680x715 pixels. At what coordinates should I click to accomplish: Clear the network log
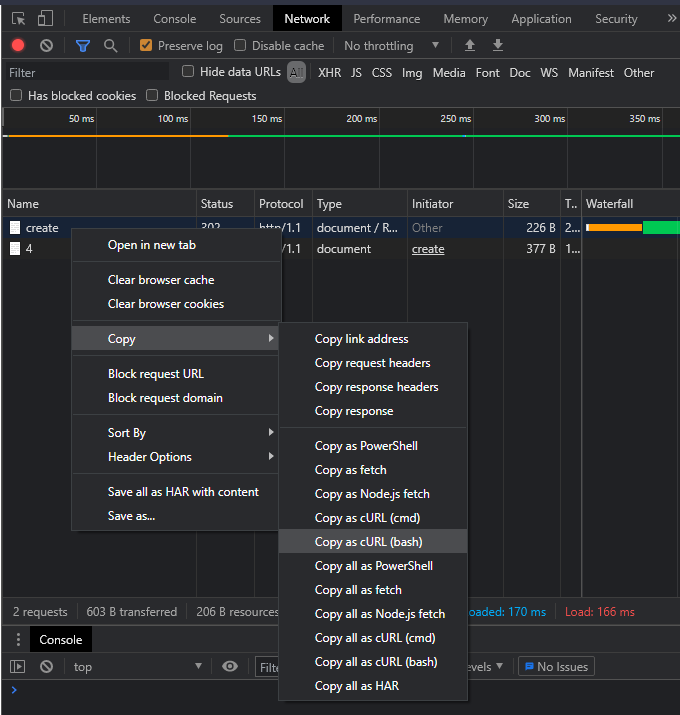click(x=47, y=45)
